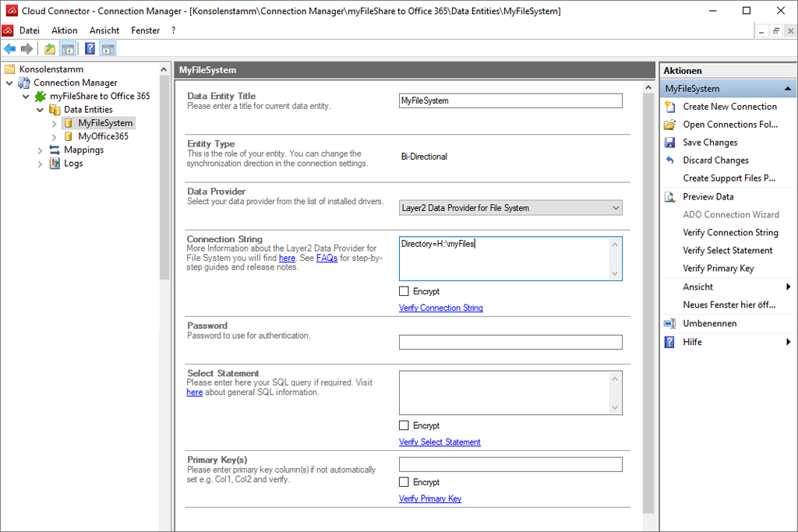798x532 pixels.
Task: Click the Preview Data icon
Action: (669, 197)
